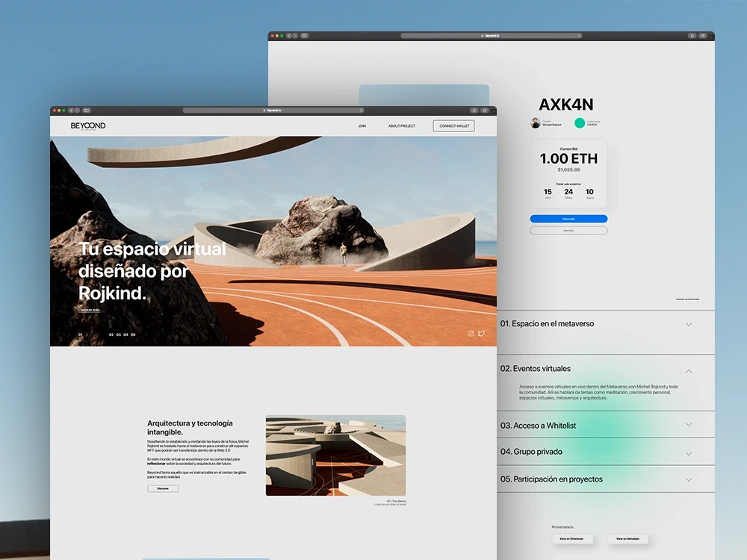
Task: Click the 'Arquitectura y tecnología intangible.' heading
Action: (190, 428)
